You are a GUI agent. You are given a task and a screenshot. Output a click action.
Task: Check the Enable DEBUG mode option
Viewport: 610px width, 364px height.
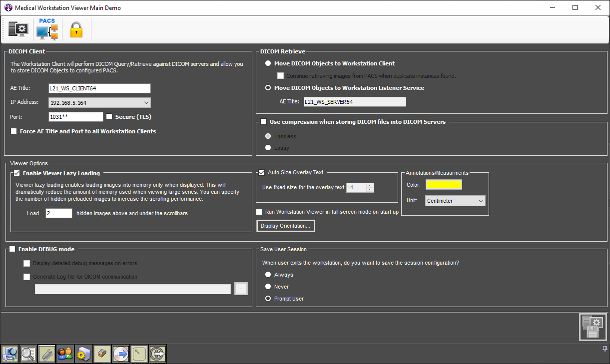[x=12, y=249]
